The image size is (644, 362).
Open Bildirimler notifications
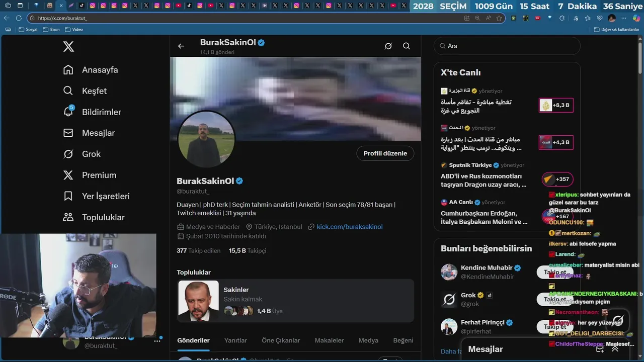92,112
